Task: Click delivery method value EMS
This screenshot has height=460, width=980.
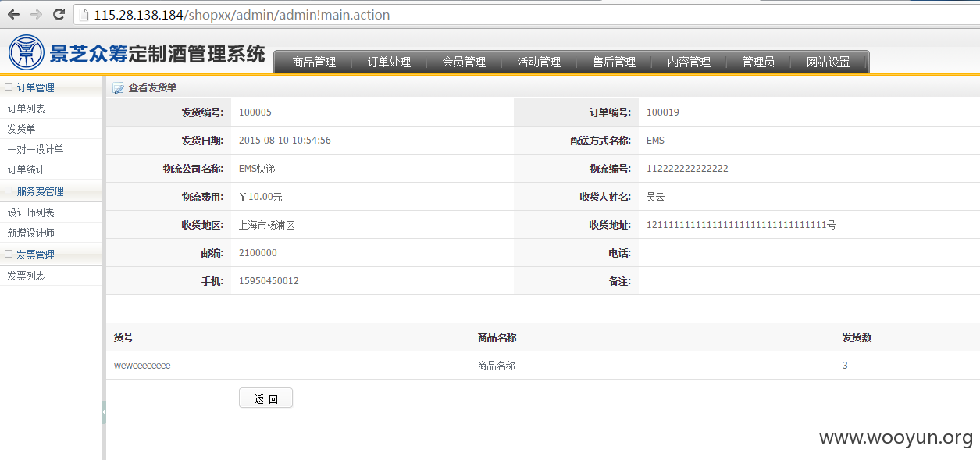Action: click(x=655, y=141)
